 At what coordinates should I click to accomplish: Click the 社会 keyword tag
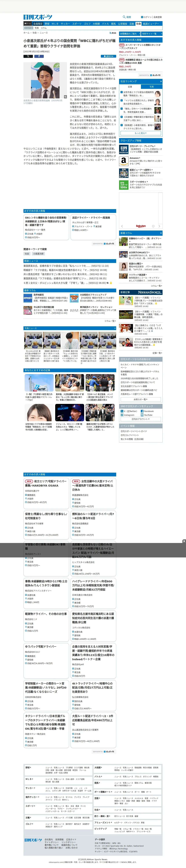(27, 254)
